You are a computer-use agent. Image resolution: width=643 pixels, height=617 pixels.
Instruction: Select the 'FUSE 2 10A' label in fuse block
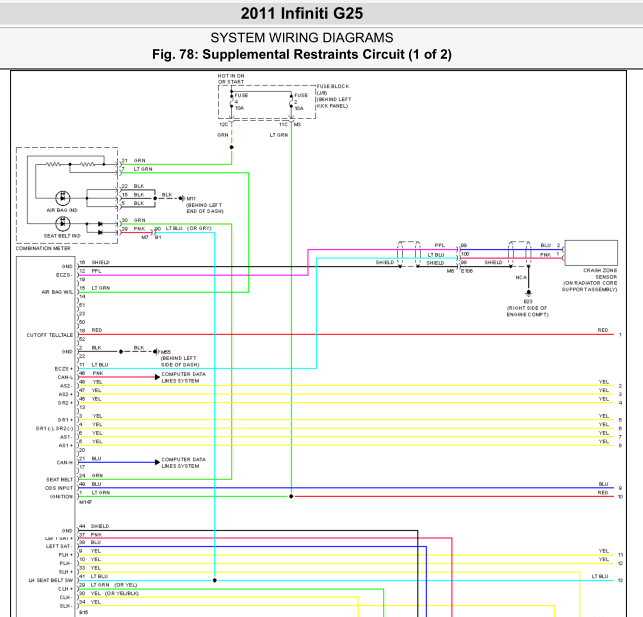tap(300, 102)
